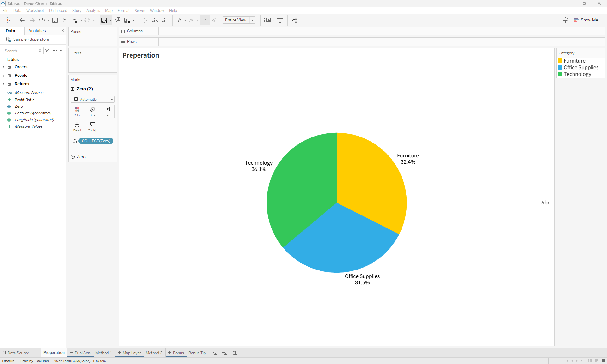607x364 pixels.
Task: Select the COLLECT(Zero) pill
Action: [96, 141]
